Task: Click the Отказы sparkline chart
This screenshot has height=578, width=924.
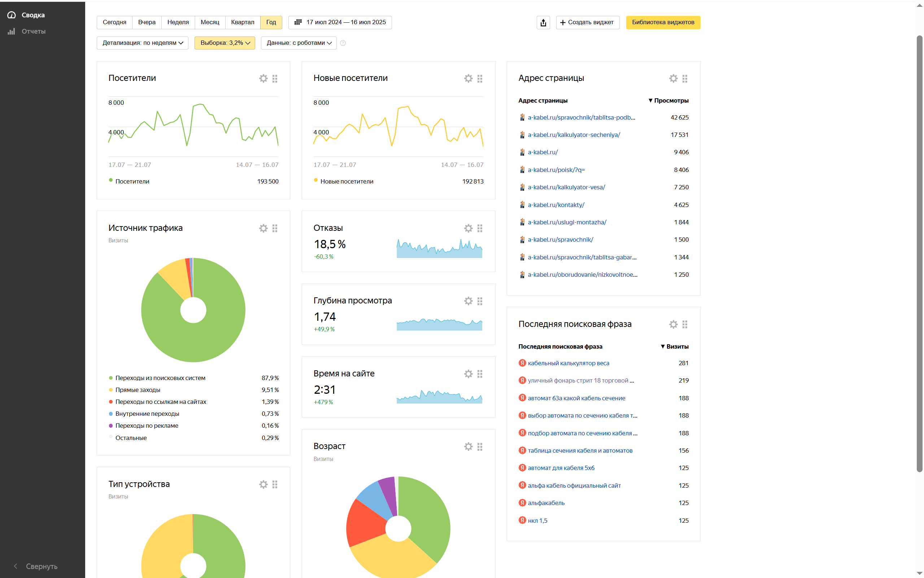Action: [x=440, y=249]
